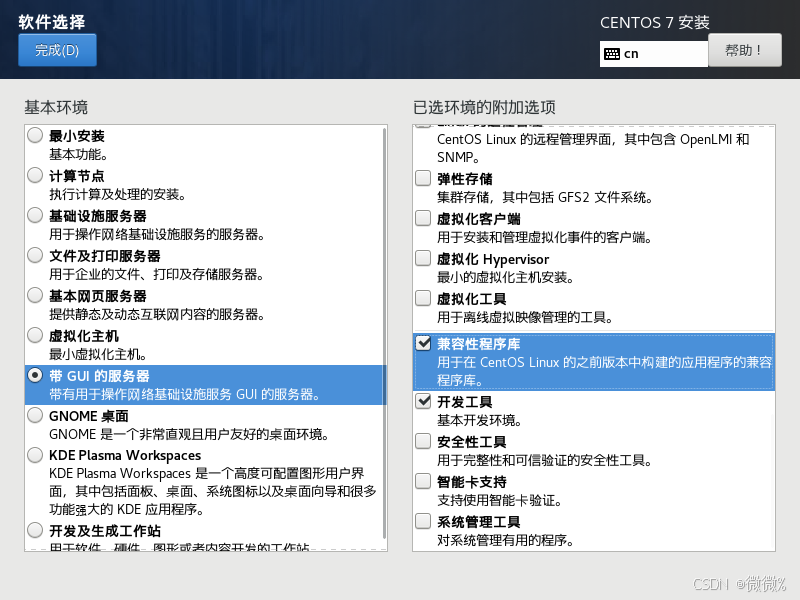800x600 pixels.
Task: Select the KDE Plasma Workspaces radio button
Action: 35,455
